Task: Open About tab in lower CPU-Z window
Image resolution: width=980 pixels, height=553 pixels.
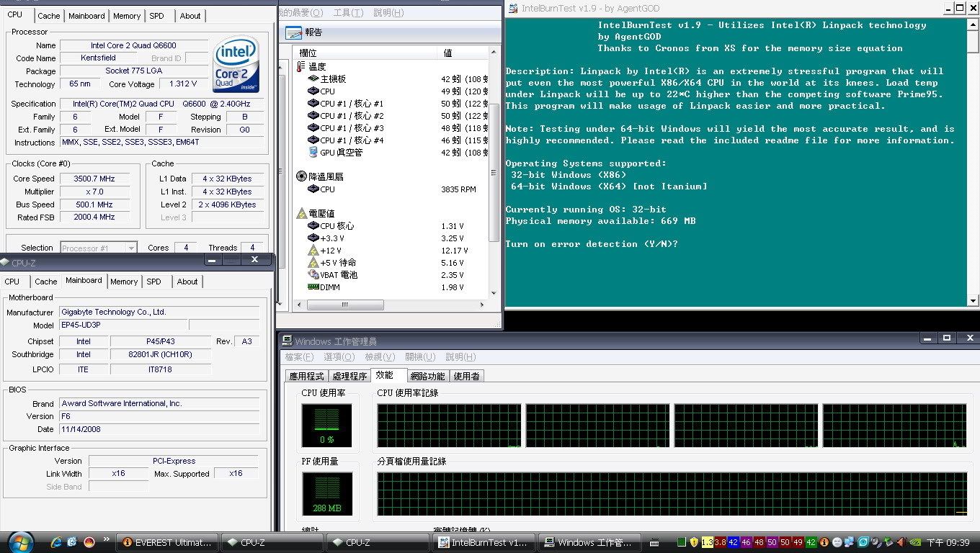Action: click(x=187, y=282)
